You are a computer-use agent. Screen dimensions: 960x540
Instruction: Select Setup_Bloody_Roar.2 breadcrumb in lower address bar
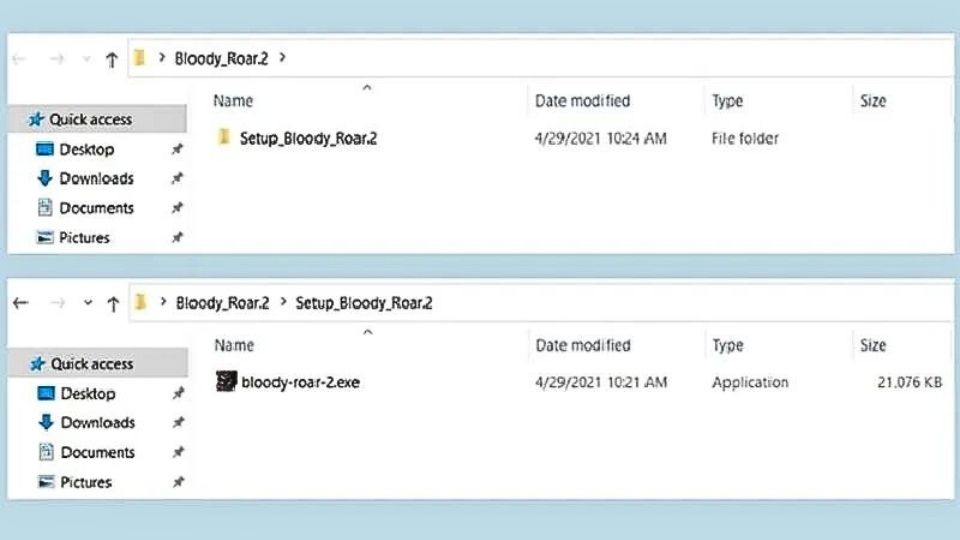[x=364, y=303]
